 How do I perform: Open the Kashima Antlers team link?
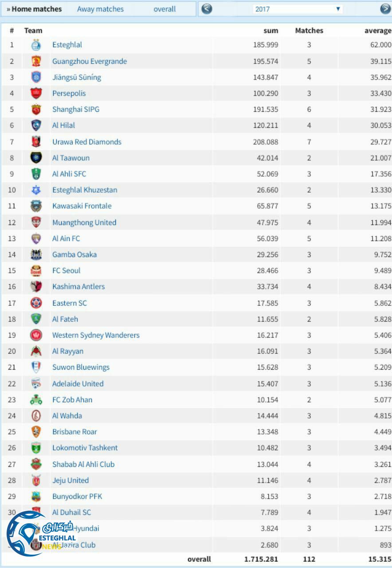[x=78, y=287]
